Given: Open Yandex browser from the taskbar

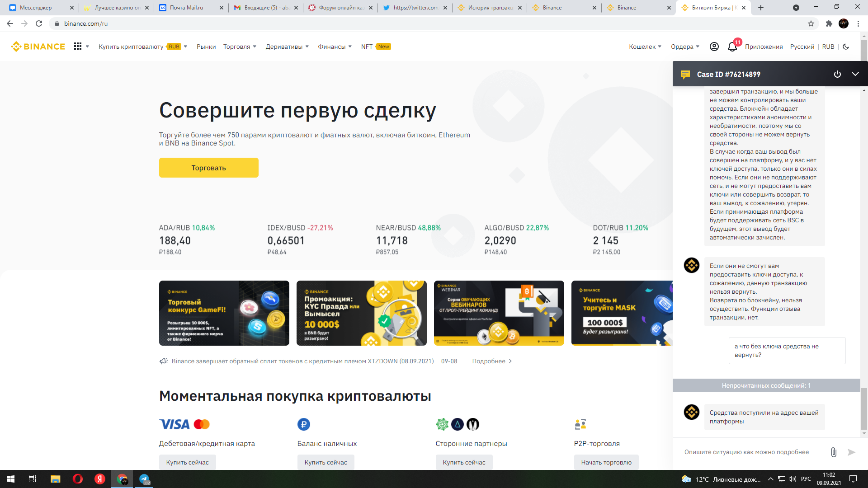Looking at the screenshot, I should pyautogui.click(x=100, y=479).
